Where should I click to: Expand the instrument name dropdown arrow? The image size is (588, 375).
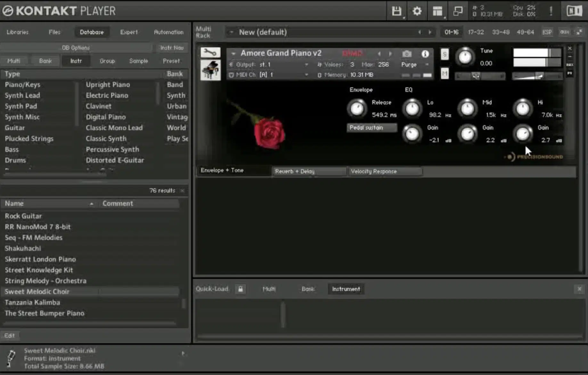[233, 53]
